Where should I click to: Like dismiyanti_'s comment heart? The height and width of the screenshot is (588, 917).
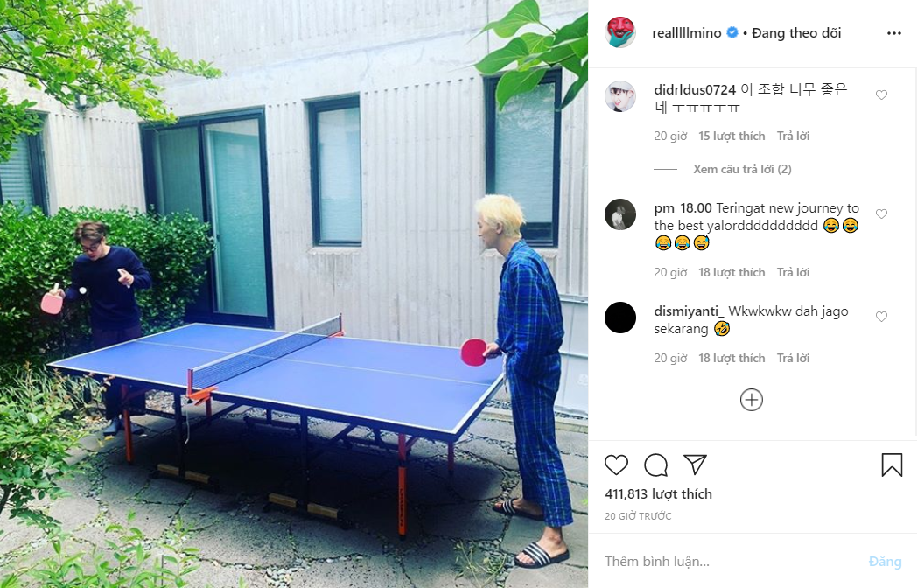click(x=881, y=317)
